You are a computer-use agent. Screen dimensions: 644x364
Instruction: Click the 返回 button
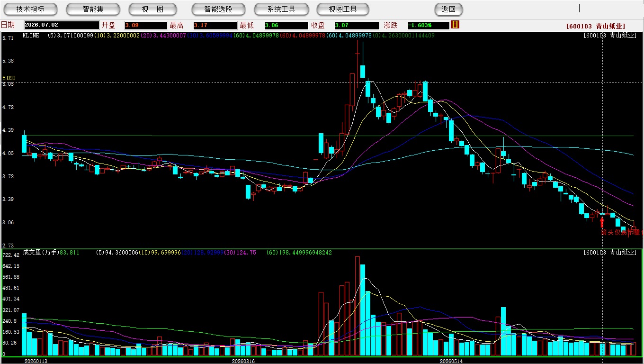click(448, 9)
